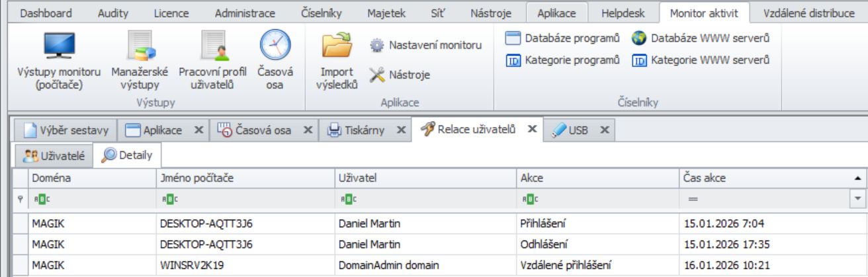Screen dimensions: 868x277
Task: Sort by Uživatel column header
Action: point(425,178)
